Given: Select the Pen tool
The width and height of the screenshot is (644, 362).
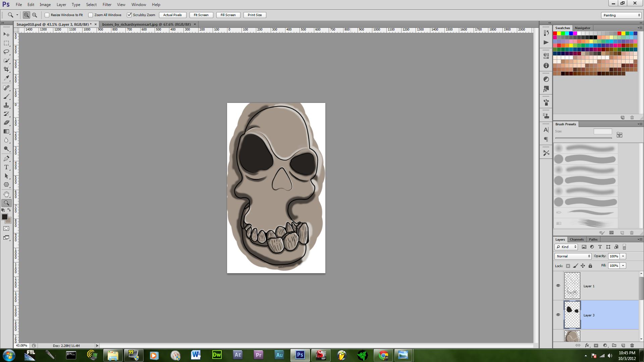Looking at the screenshot, I should pos(6,159).
